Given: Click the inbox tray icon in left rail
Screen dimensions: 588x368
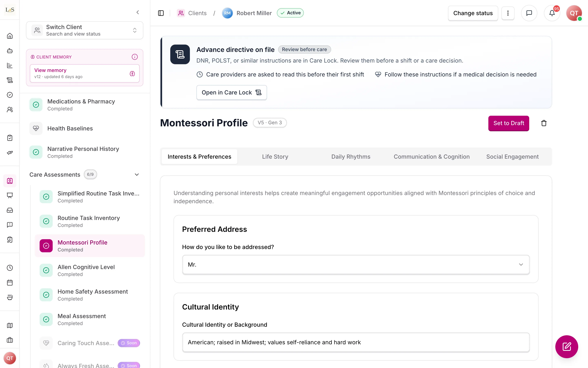Looking at the screenshot, I should (10, 210).
